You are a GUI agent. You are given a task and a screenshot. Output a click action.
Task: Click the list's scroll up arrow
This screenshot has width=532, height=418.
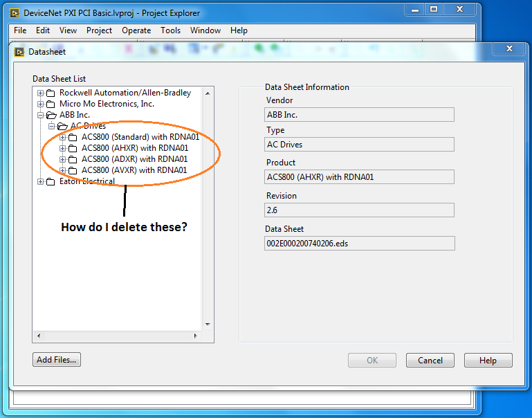click(x=208, y=93)
